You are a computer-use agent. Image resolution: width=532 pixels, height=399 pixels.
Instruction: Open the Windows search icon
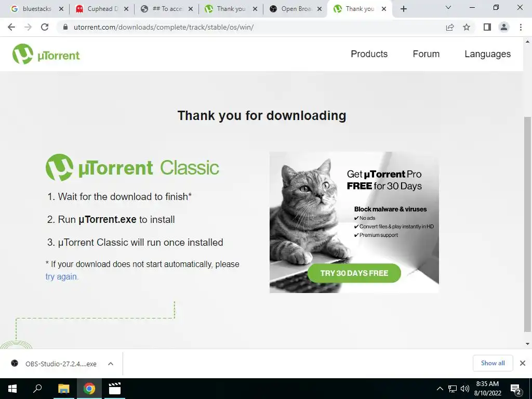(x=37, y=389)
